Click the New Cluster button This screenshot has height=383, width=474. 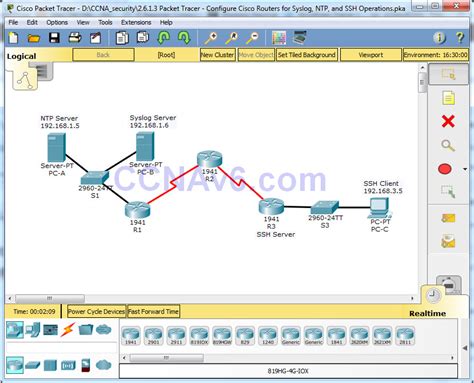tap(218, 55)
